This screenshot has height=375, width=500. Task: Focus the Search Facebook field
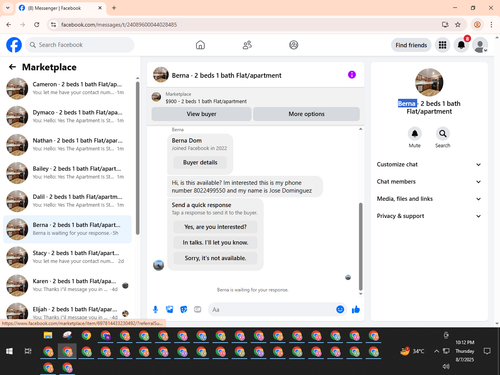(x=80, y=45)
